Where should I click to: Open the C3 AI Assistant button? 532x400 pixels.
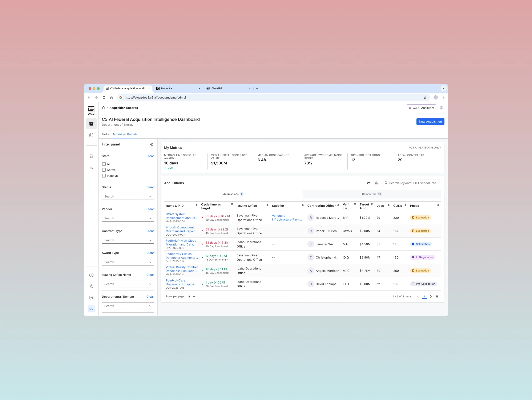[421, 108]
